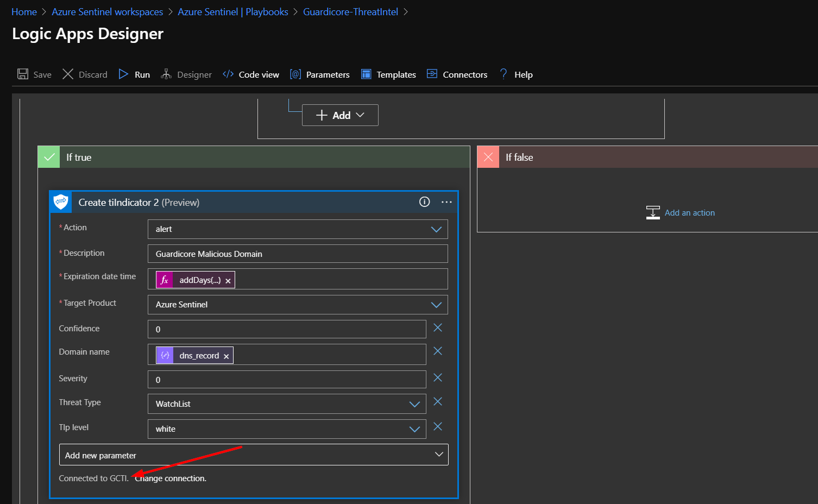Open Add new parameter dropdown
This screenshot has height=504, width=818.
click(x=254, y=455)
